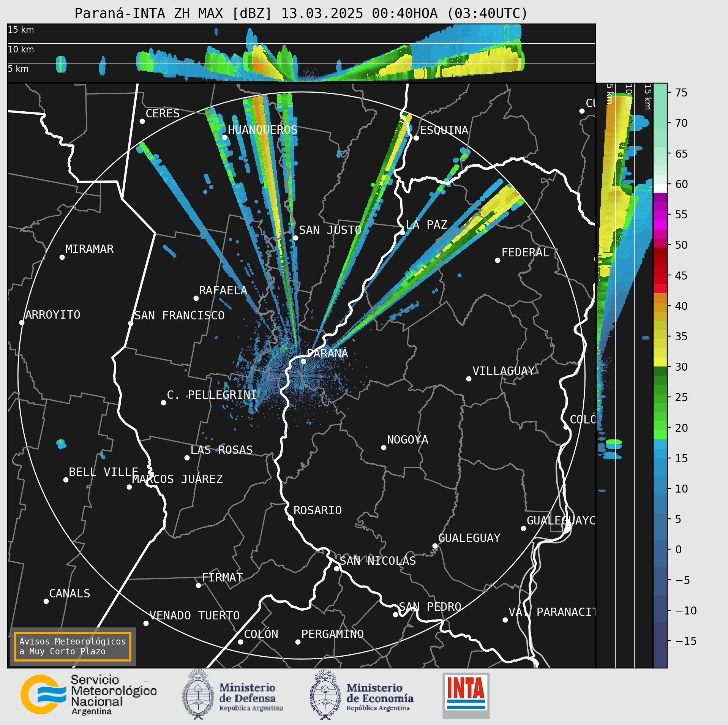Viewport: 728px width, 725px height.
Task: Click the ESQUINA city label
Action: coord(444,130)
